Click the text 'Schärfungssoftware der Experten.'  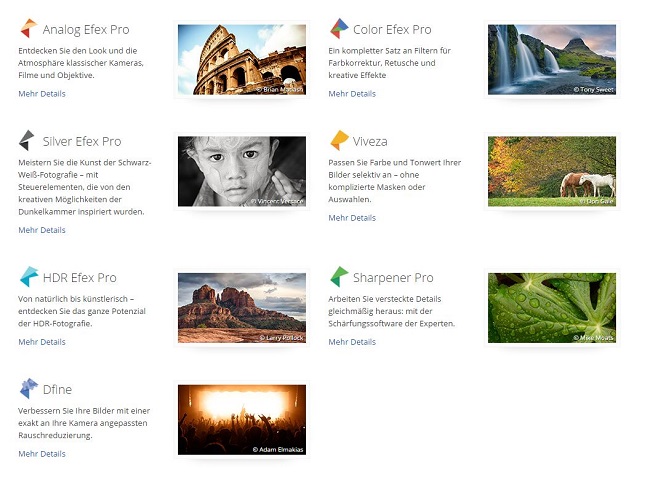[x=391, y=324]
